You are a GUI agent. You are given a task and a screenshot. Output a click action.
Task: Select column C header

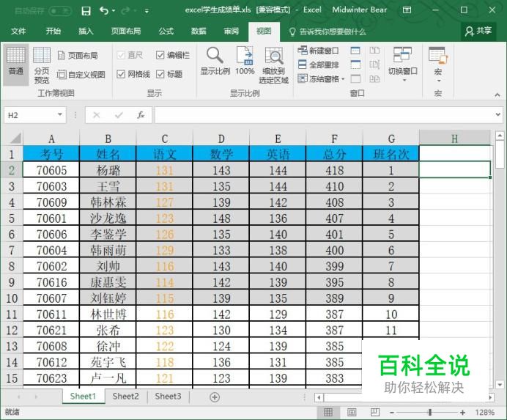pos(165,139)
